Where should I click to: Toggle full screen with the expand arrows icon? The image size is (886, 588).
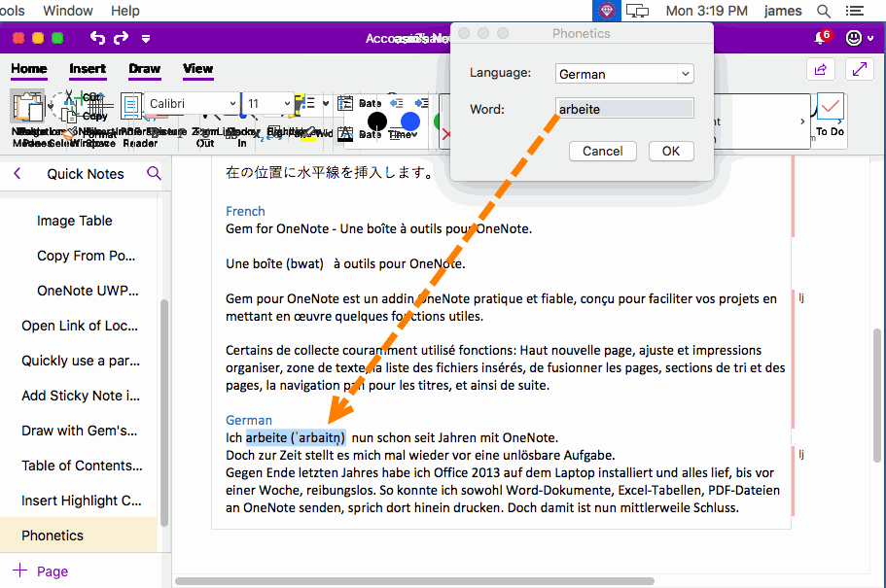(860, 69)
